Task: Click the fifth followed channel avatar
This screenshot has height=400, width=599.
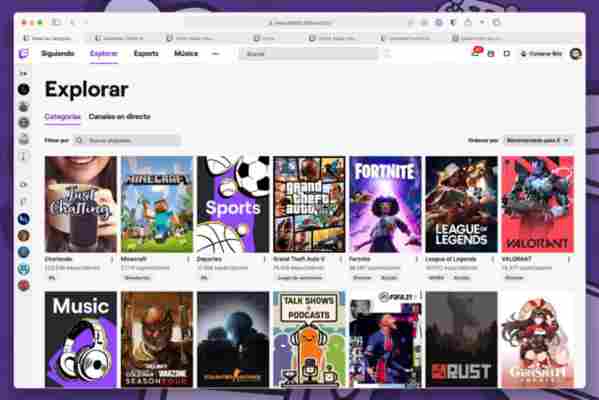Action: pyautogui.click(x=24, y=156)
